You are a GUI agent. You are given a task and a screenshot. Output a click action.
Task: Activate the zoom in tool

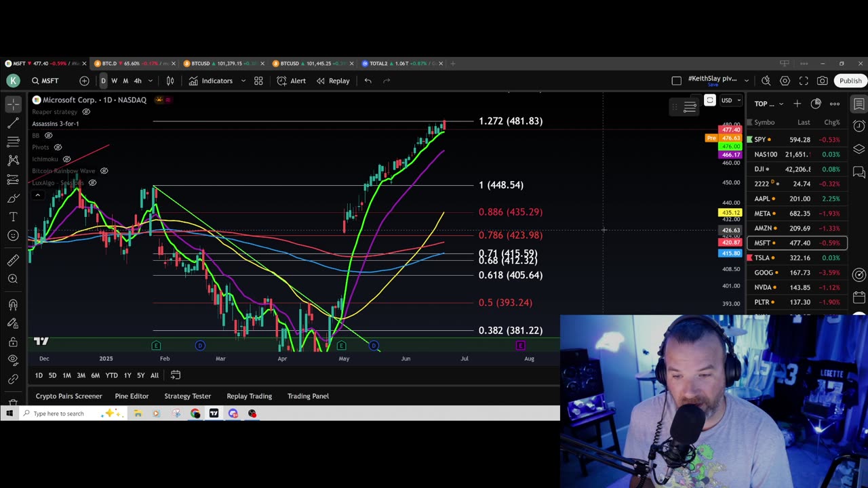(x=13, y=279)
